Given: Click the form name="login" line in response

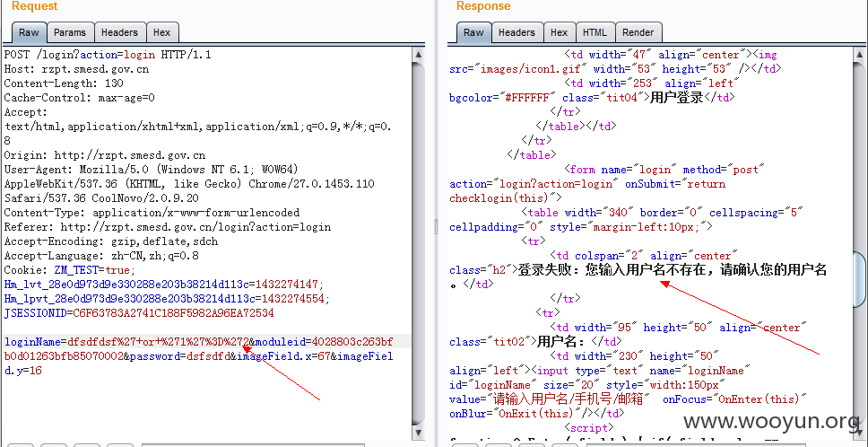Looking at the screenshot, I should point(664,170).
